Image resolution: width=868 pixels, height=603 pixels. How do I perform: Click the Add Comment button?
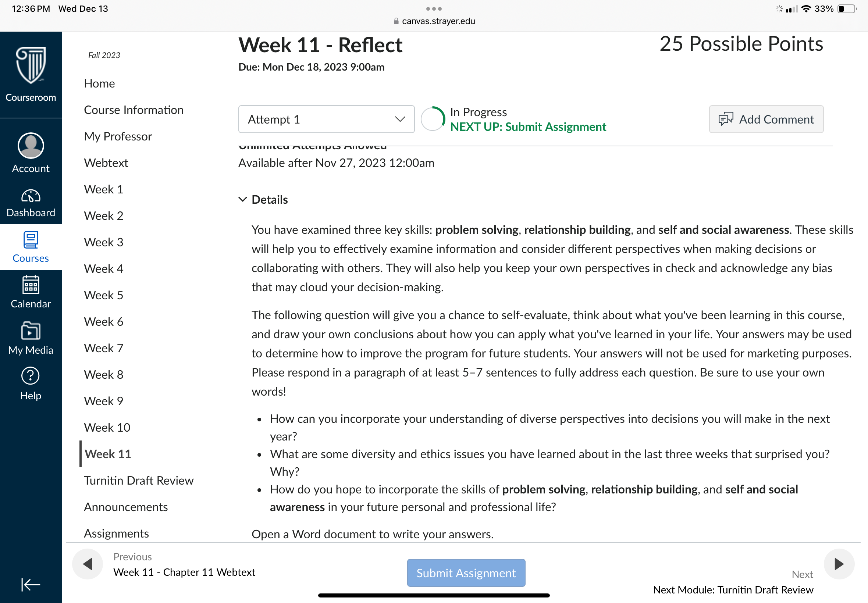766,119
